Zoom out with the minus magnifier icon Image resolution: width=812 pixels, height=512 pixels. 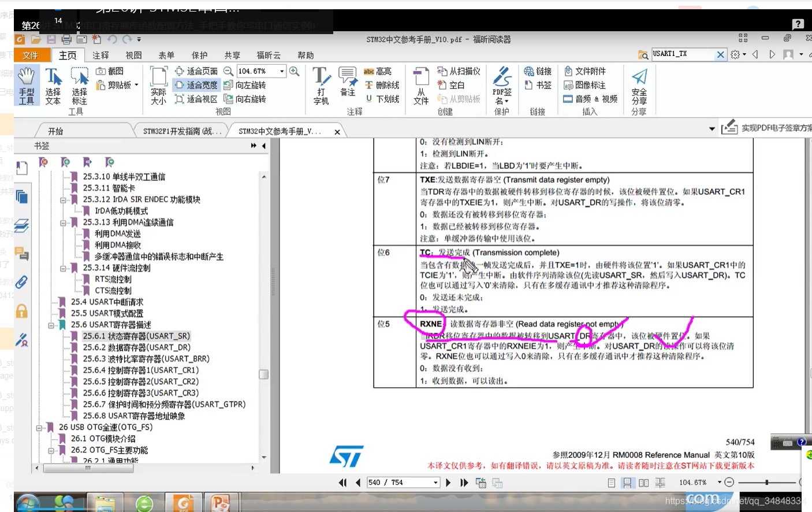point(229,71)
